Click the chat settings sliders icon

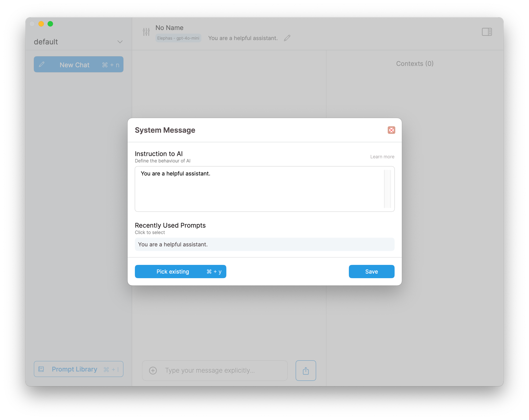[x=146, y=32]
